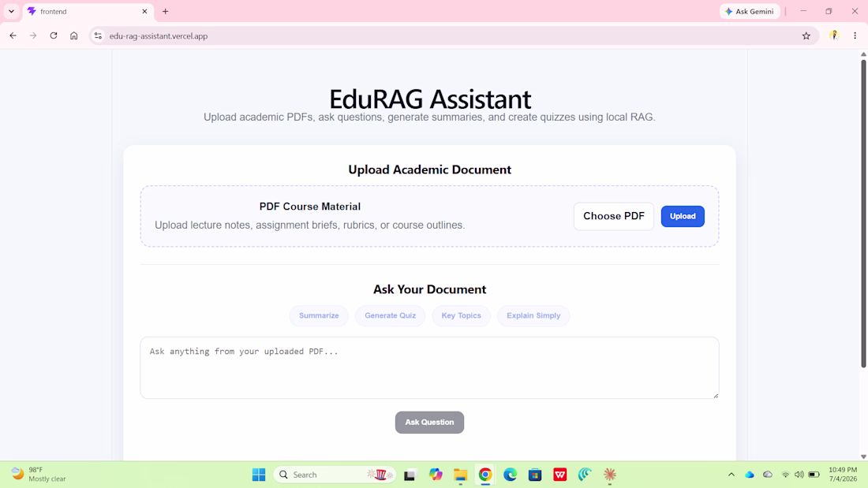The height and width of the screenshot is (488, 868).
Task: Open the clock and date panel
Action: [x=843, y=475]
